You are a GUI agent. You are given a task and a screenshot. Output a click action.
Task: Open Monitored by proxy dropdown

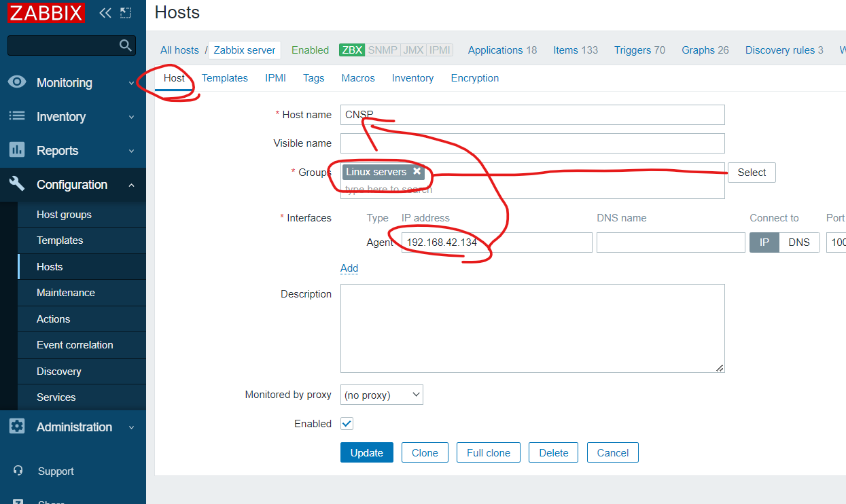click(x=382, y=395)
